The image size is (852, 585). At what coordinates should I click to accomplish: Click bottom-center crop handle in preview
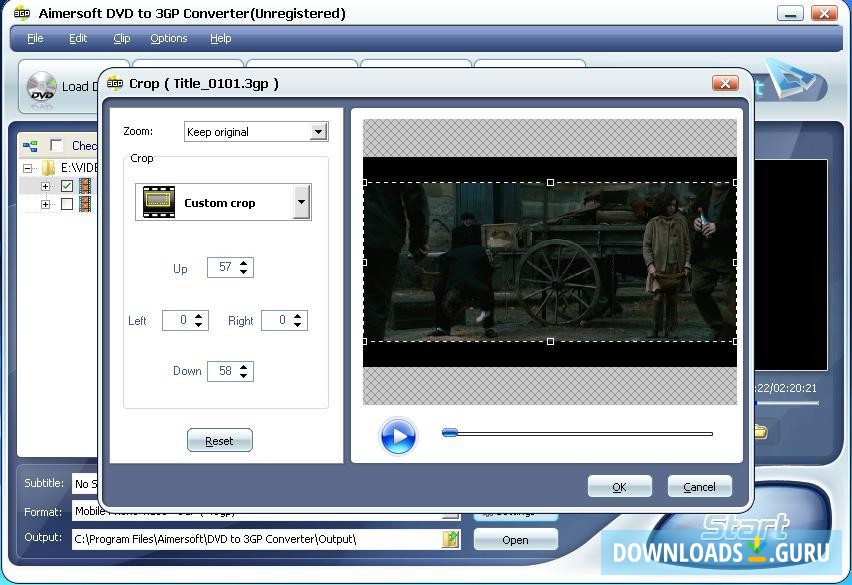click(550, 341)
